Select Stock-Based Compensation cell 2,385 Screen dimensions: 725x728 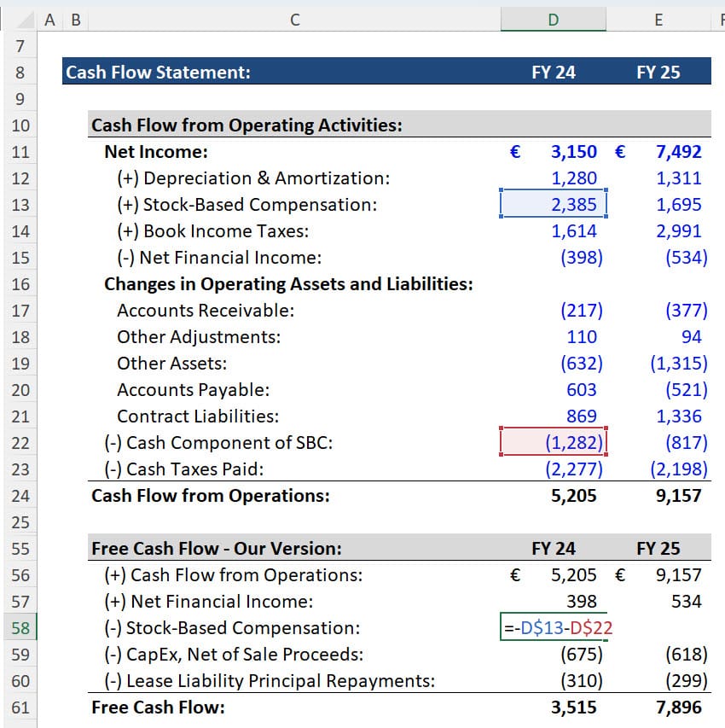(x=554, y=204)
